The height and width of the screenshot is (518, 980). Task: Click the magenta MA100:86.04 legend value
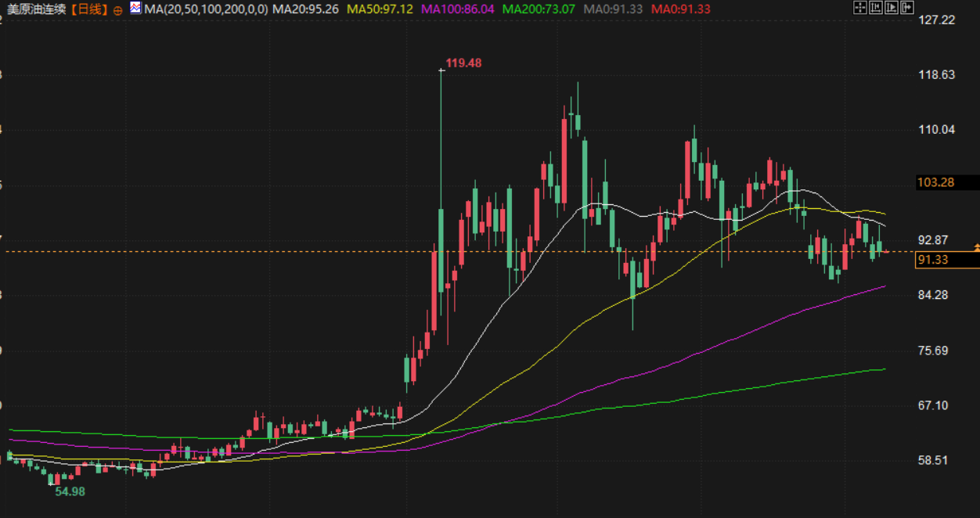point(457,9)
